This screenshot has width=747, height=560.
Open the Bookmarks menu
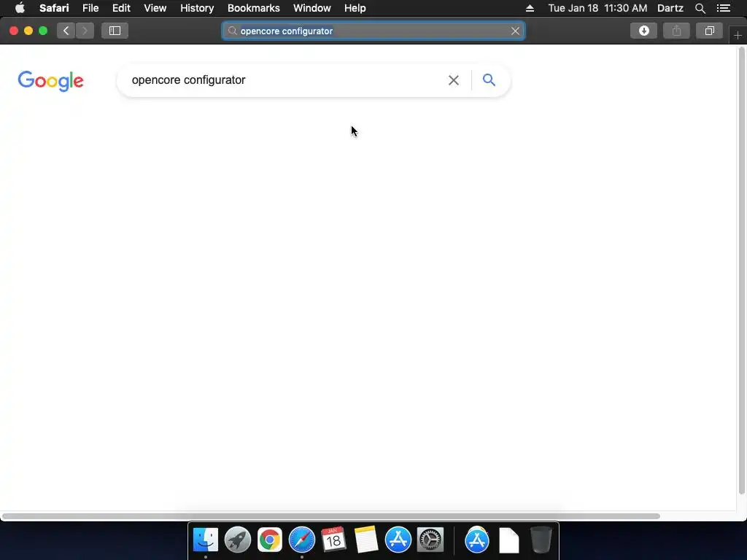click(x=253, y=8)
